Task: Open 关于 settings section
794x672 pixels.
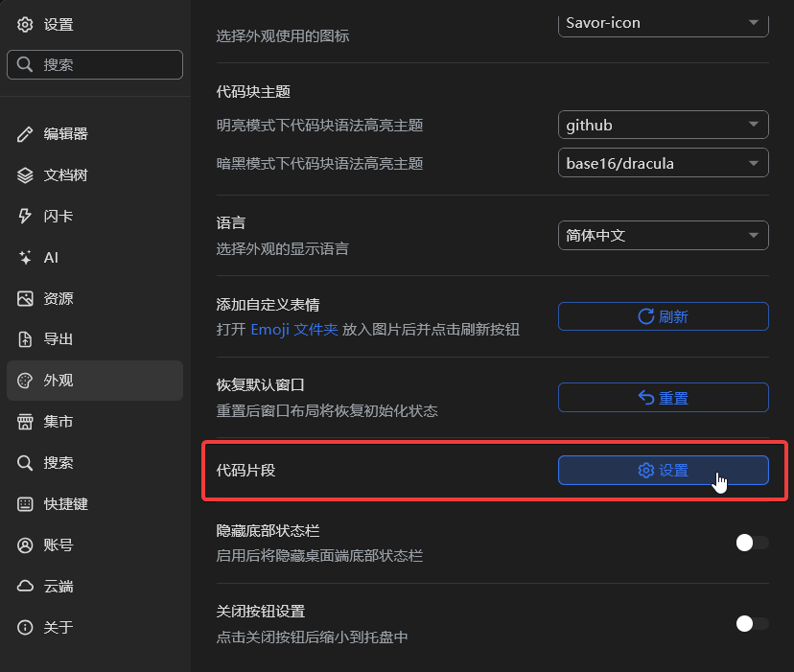Action: click(95, 627)
